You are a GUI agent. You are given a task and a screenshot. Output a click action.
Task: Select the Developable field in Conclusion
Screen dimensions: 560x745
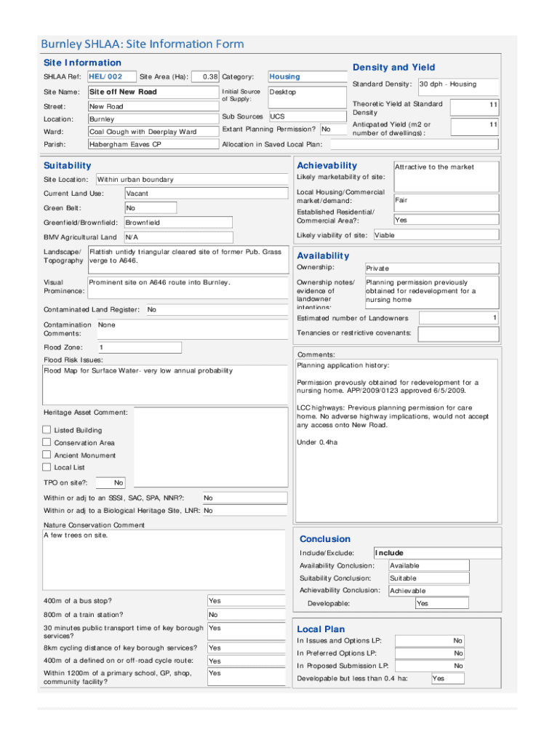click(x=440, y=604)
